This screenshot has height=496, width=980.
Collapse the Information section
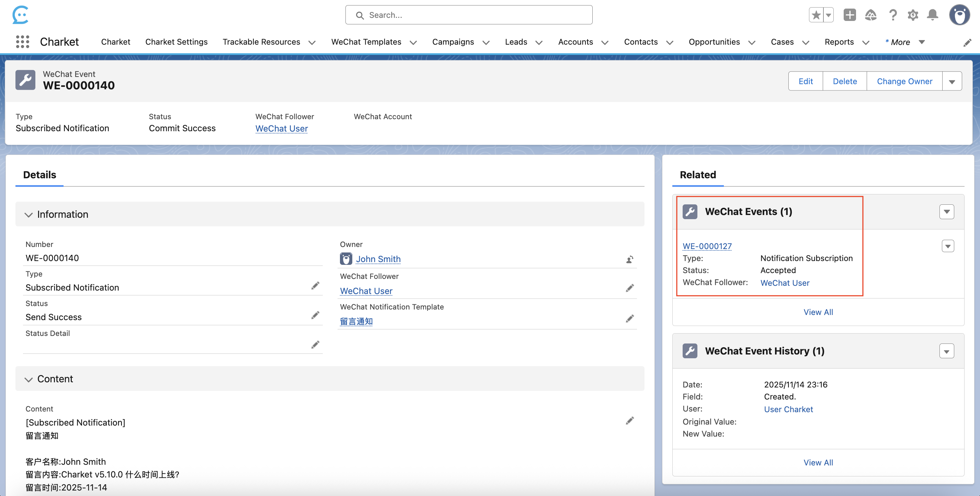coord(29,215)
